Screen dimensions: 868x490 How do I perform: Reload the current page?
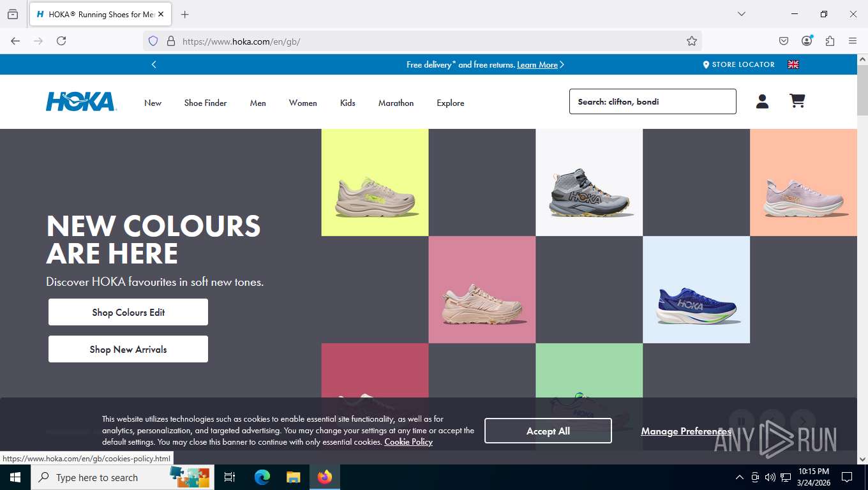(61, 41)
